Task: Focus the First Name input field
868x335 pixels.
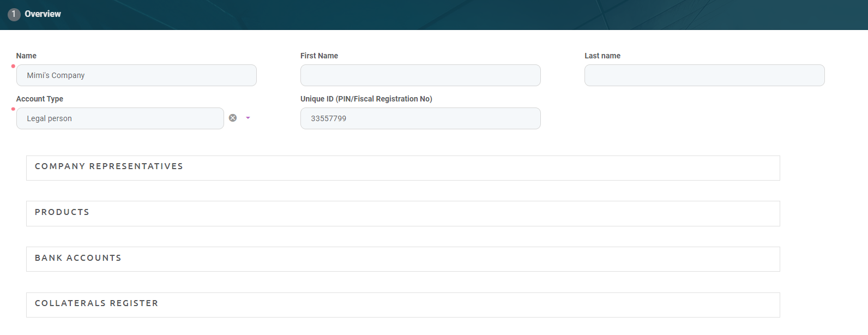Action: [x=420, y=75]
